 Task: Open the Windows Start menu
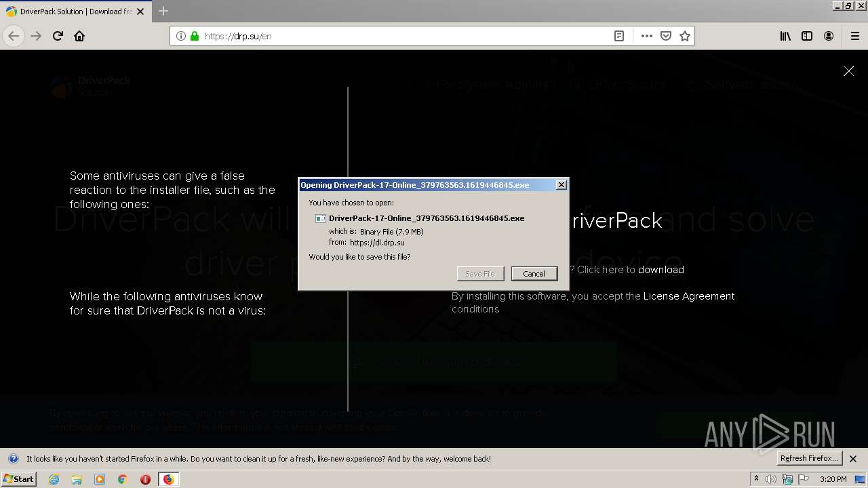pos(18,479)
